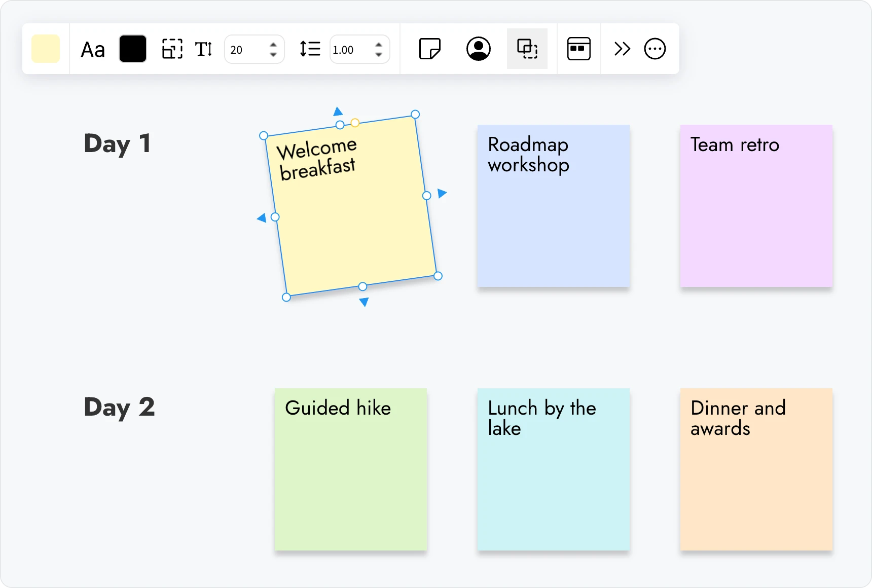The width and height of the screenshot is (872, 588).
Task: Click the blue arrow above selected note
Action: (x=338, y=112)
